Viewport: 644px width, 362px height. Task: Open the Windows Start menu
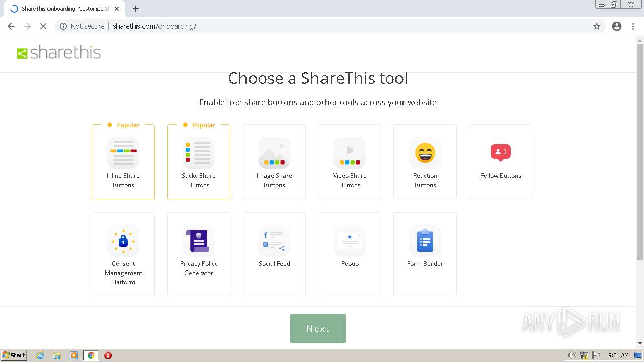click(x=14, y=355)
